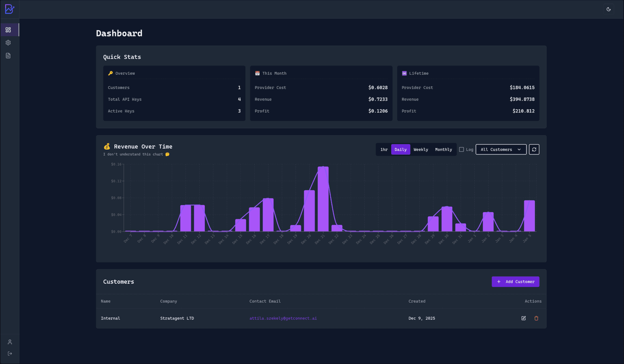Click the Dec 21 revenue bar
624x364 pixels.
click(x=323, y=199)
